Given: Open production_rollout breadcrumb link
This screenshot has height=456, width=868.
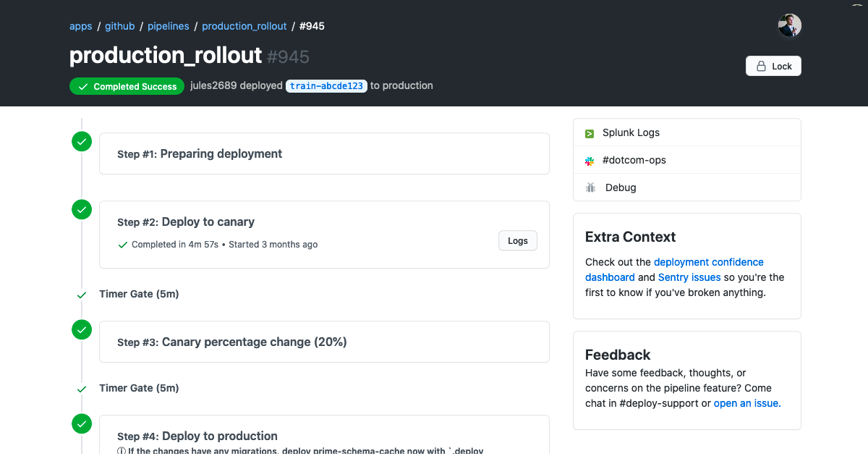Looking at the screenshot, I should 244,26.
